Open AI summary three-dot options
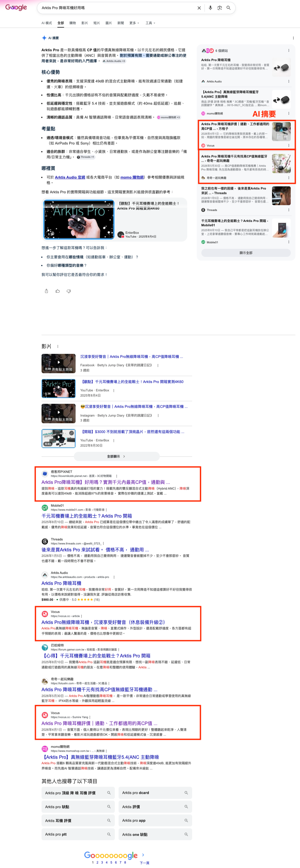This screenshot has width=300, height=868. (x=293, y=38)
